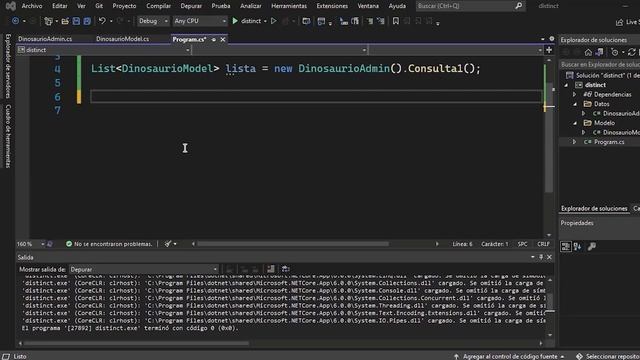Open the Explorador de servidores side tab
This screenshot has width=640, height=360.
coord(8,66)
